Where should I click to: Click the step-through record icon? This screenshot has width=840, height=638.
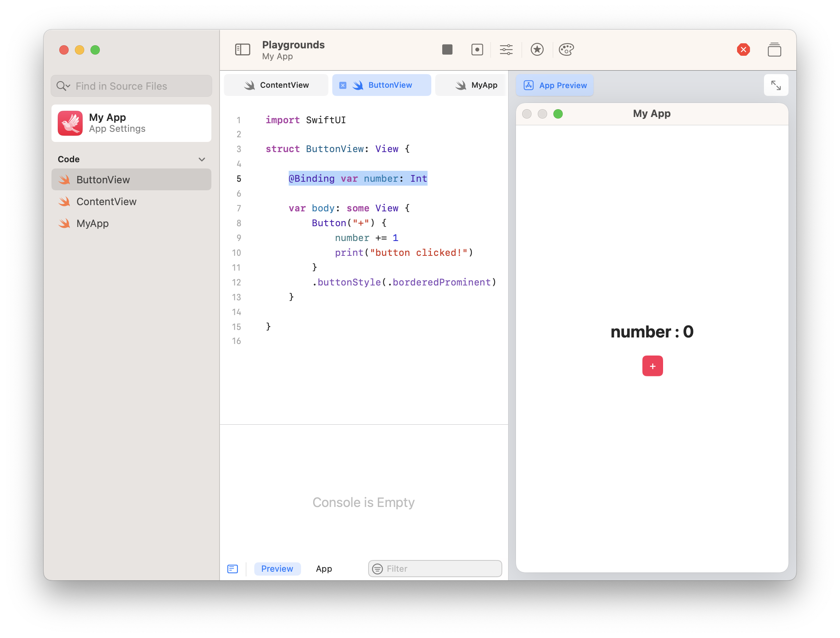click(477, 50)
